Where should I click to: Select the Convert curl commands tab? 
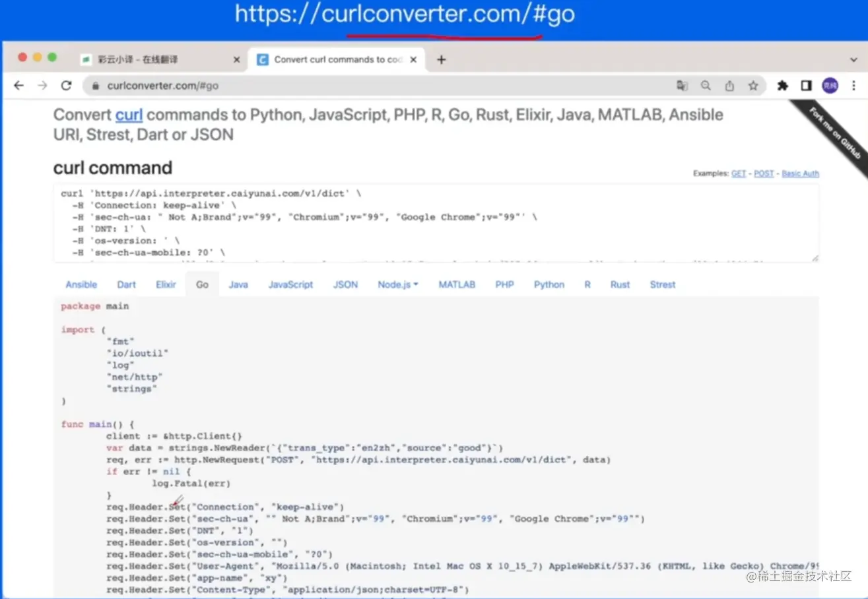pos(337,59)
